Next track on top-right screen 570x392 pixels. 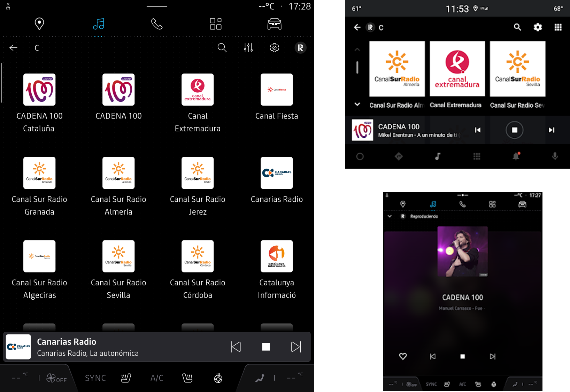[x=551, y=130]
